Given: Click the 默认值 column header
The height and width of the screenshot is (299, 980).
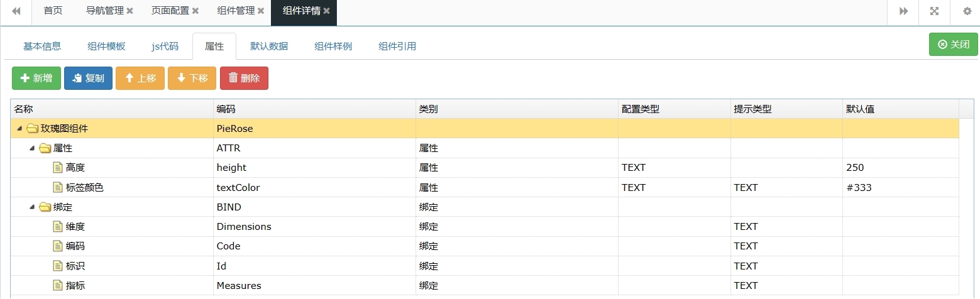Looking at the screenshot, I should pyautogui.click(x=901, y=109).
